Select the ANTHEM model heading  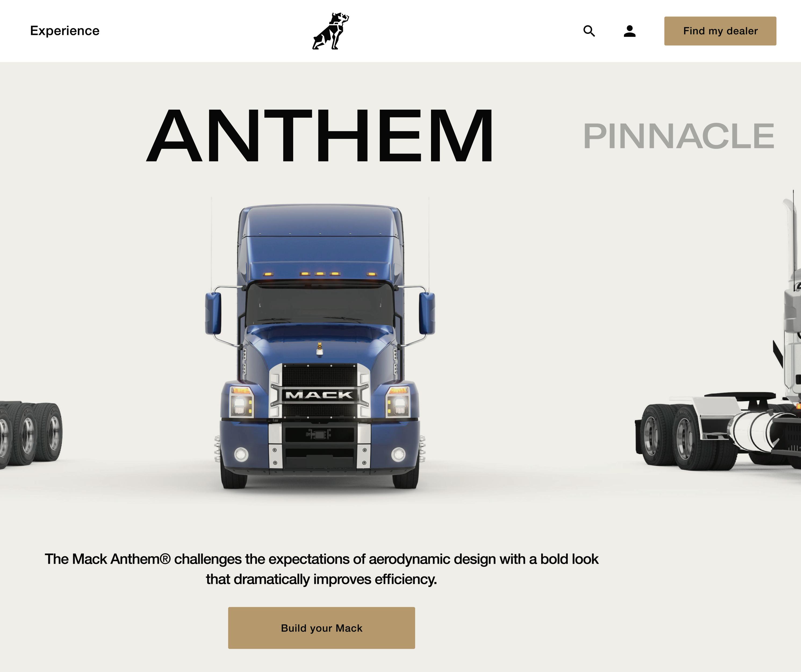(320, 135)
